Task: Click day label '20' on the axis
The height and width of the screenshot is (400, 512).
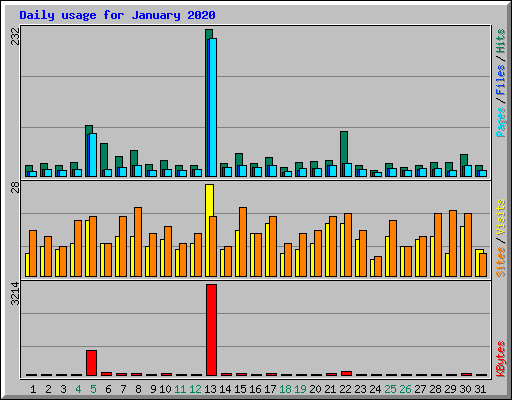Action: [x=315, y=389]
